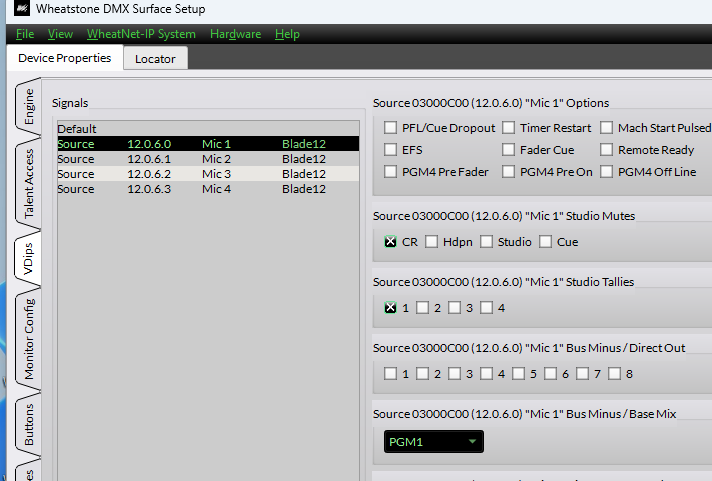Open the View menu
Screen dimensions: 712x481
(x=60, y=34)
